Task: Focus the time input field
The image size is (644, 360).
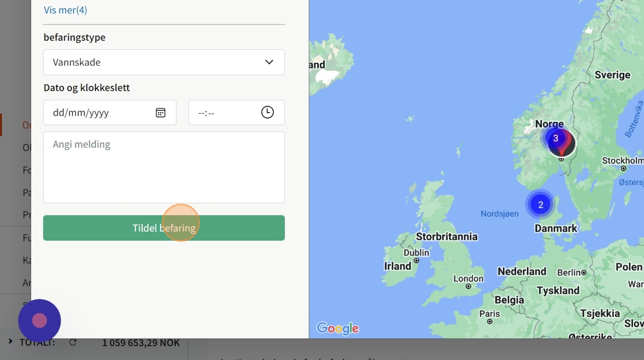Action: pos(236,113)
